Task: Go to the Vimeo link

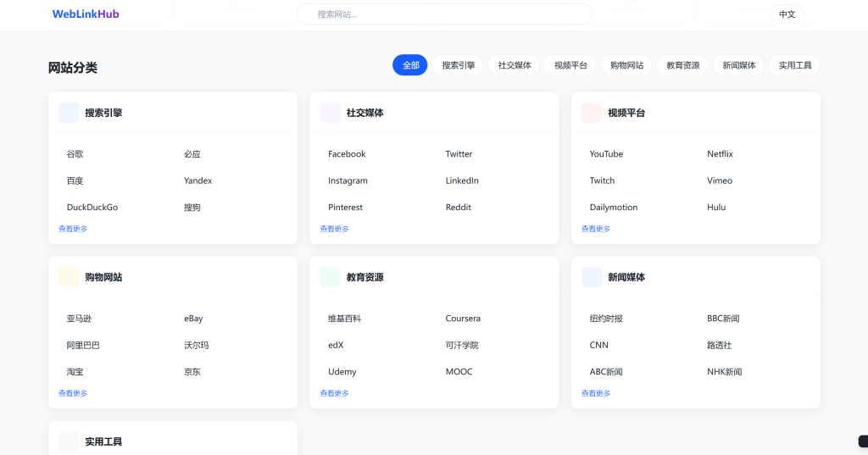Action: coord(720,180)
